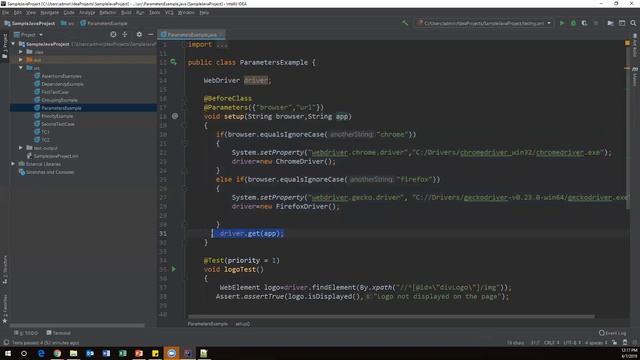Open AssertionsExamples class in tree
Image resolution: width=640 pixels, height=360 pixels.
pyautogui.click(x=58, y=76)
